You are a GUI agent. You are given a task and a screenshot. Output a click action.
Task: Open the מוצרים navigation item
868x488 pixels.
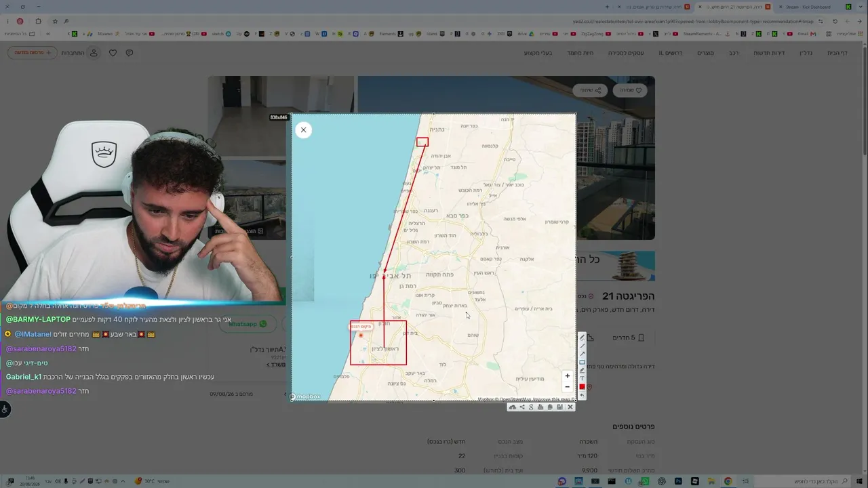point(705,53)
